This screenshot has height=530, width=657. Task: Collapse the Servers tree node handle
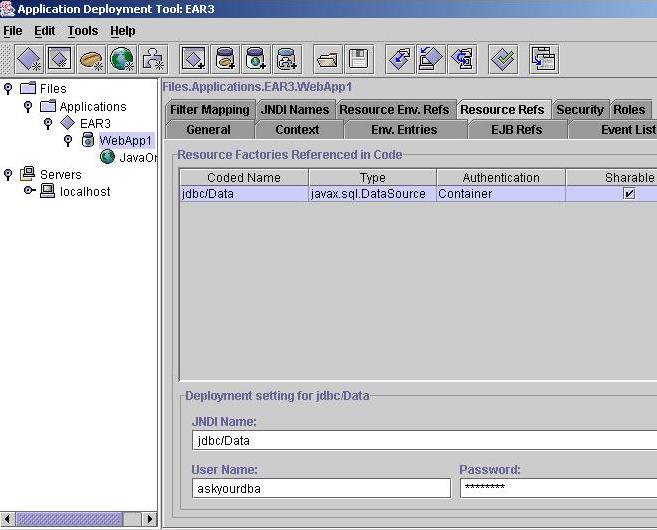pyautogui.click(x=9, y=174)
